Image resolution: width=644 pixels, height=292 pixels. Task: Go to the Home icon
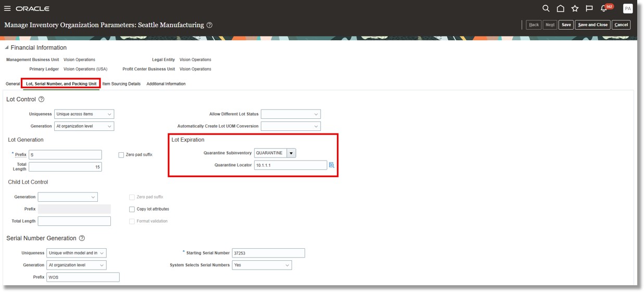point(560,8)
